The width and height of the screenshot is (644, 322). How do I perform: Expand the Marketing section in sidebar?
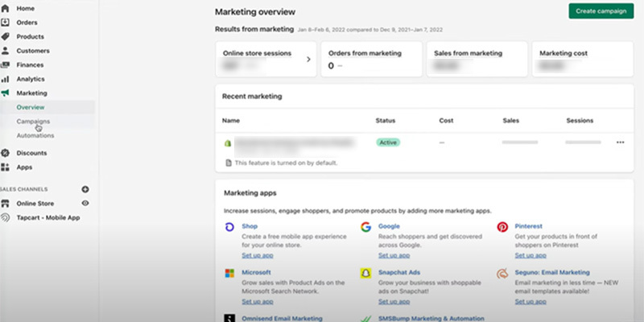coord(31,93)
